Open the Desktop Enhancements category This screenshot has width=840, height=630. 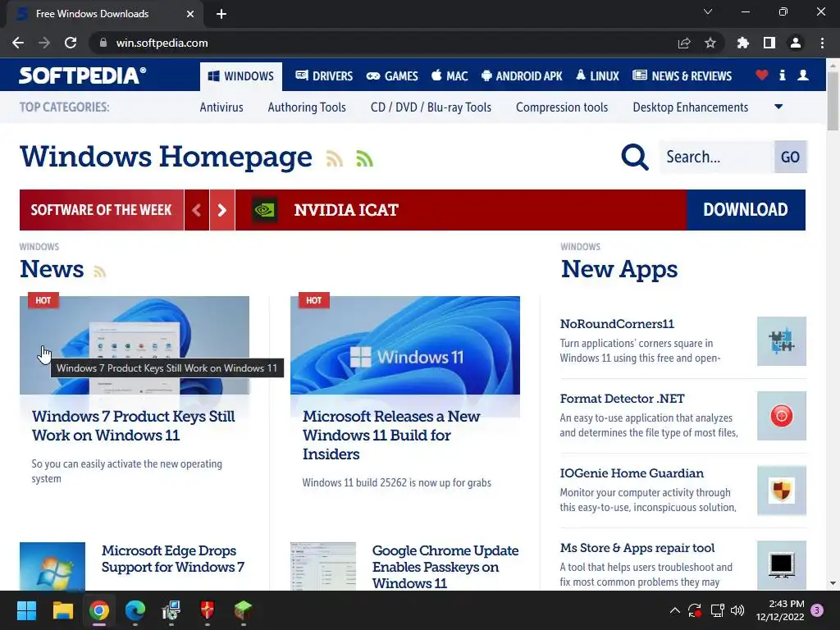click(690, 107)
